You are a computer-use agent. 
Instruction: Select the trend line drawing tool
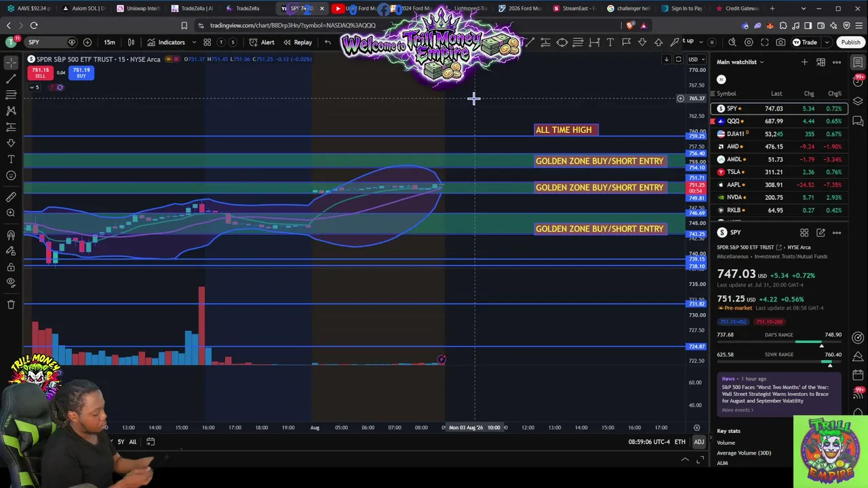point(11,79)
